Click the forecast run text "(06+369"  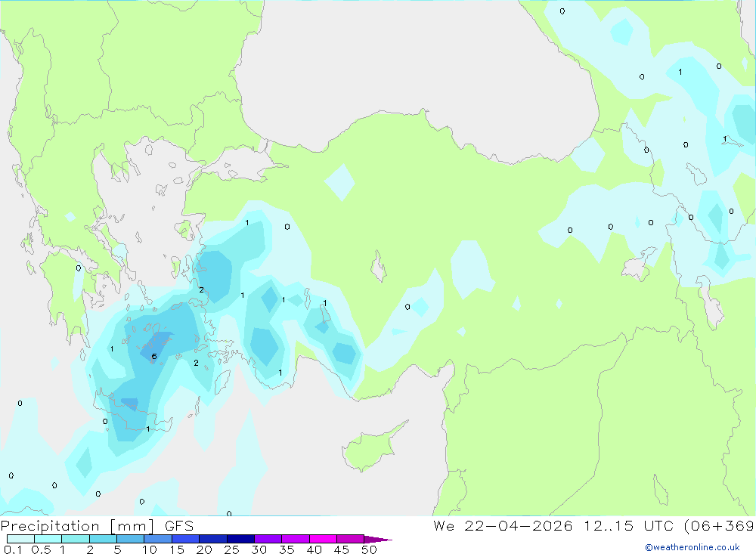pyautogui.click(x=719, y=525)
